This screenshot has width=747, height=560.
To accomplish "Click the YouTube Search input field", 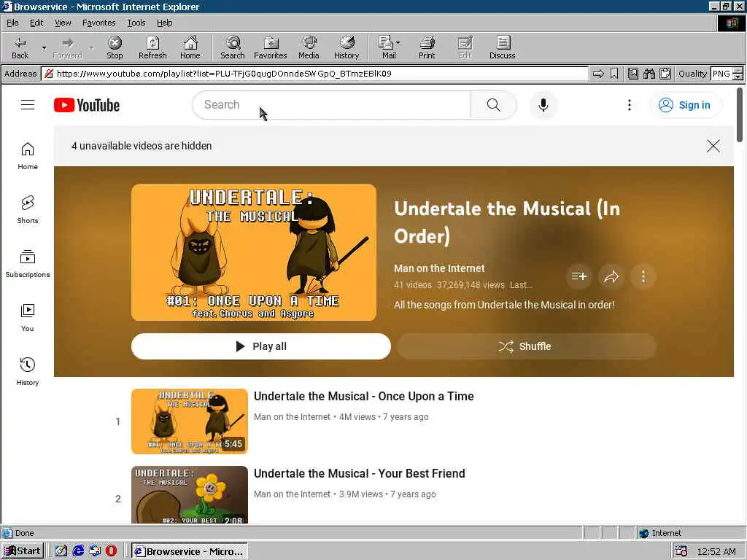I will coord(332,105).
